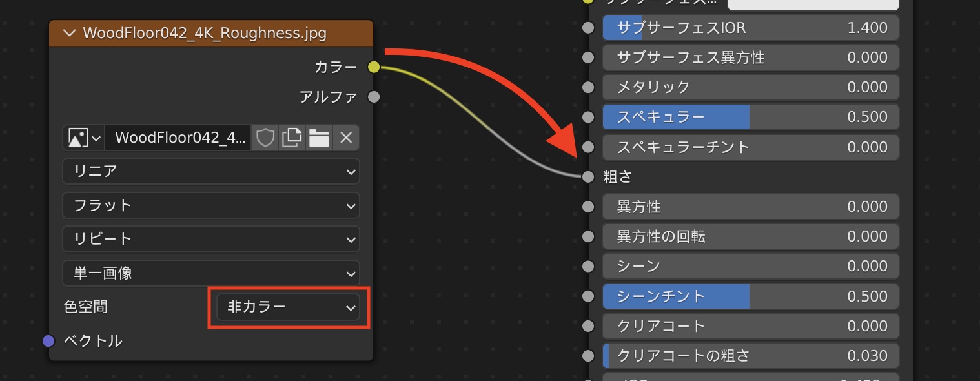Screen dimensions: 980x381
Task: Click the fake user shield icon
Action: point(265,138)
